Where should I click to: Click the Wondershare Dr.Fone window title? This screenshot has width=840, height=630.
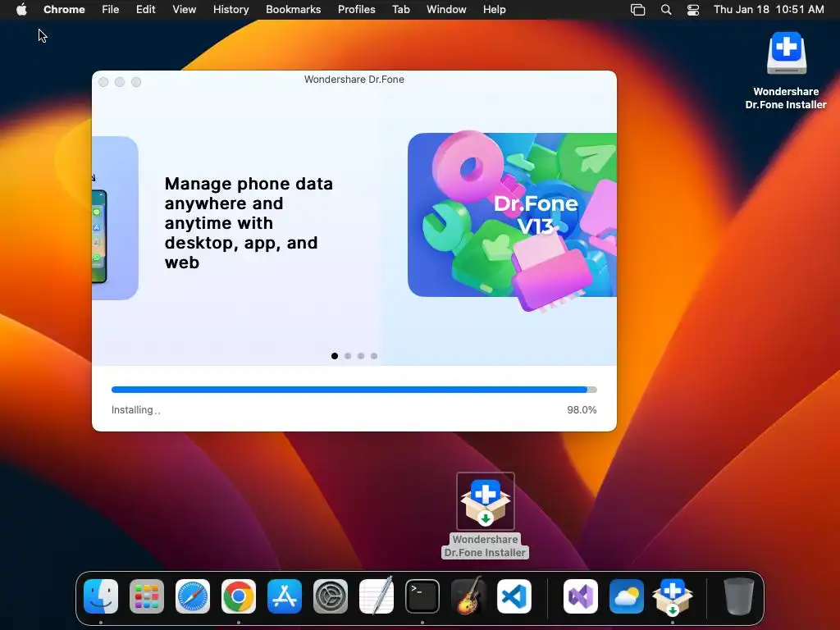(354, 80)
